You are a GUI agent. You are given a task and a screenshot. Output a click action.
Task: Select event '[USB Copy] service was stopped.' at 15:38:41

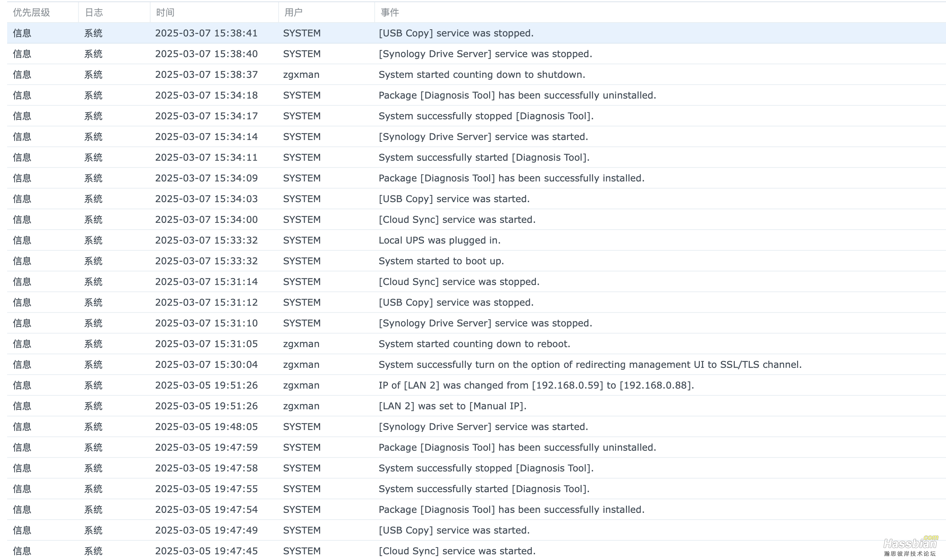(x=456, y=33)
